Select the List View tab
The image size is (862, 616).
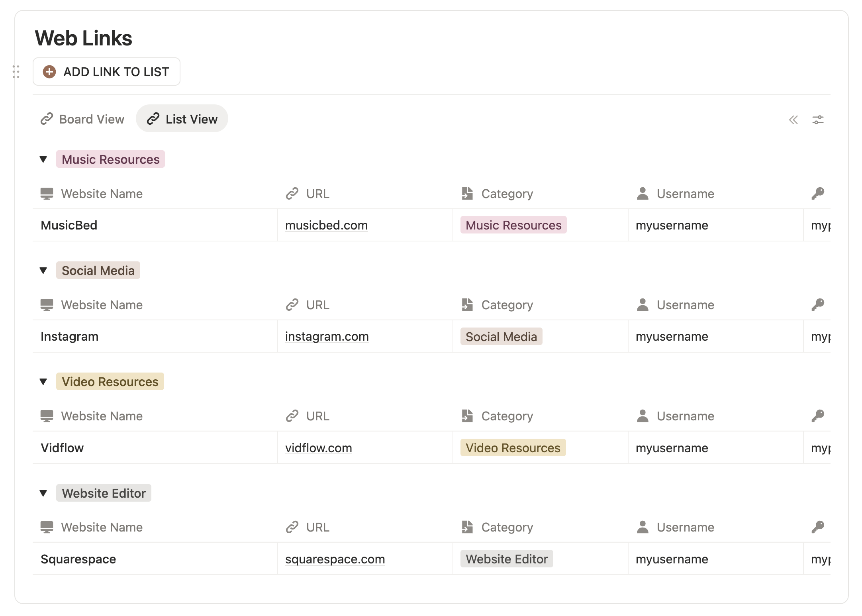click(182, 119)
